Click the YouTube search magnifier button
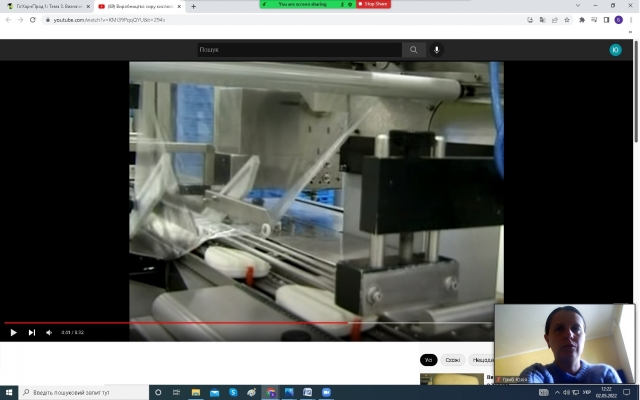Viewport: 640px width, 400px height. point(413,50)
